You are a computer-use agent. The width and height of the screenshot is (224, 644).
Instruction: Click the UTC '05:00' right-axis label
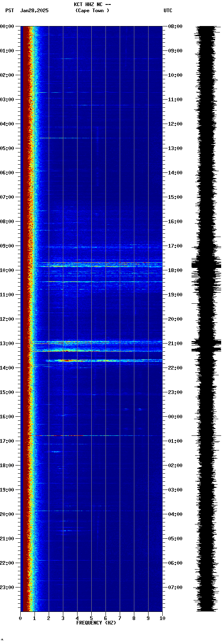pos(175,539)
